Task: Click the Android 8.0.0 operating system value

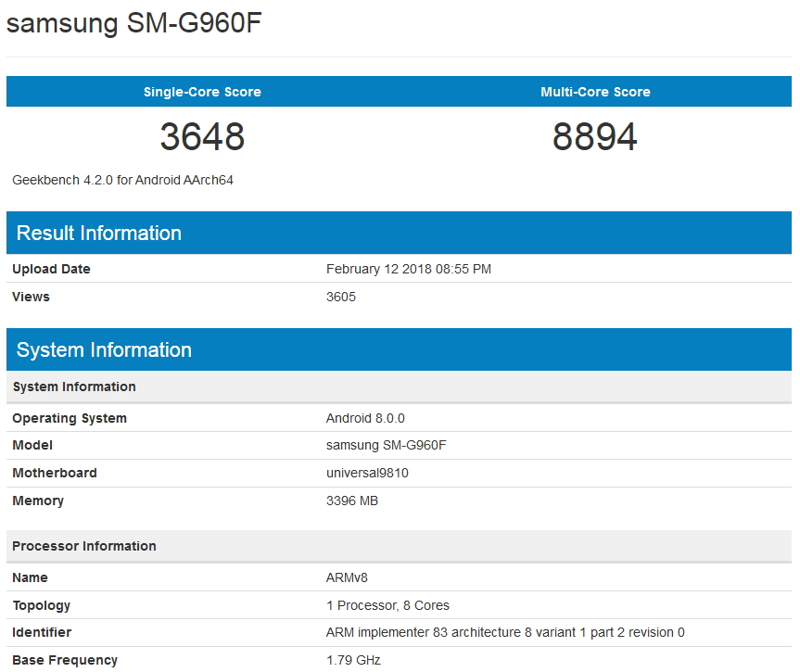Action: [365, 418]
